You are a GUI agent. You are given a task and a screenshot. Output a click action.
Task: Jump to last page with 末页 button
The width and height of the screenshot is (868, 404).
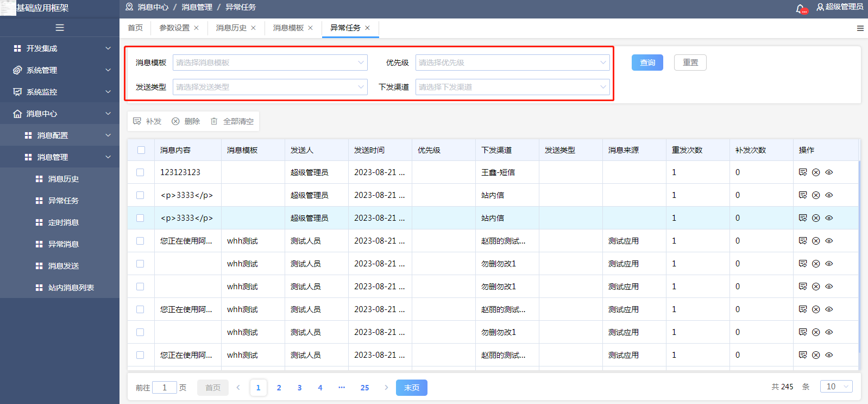click(x=412, y=388)
